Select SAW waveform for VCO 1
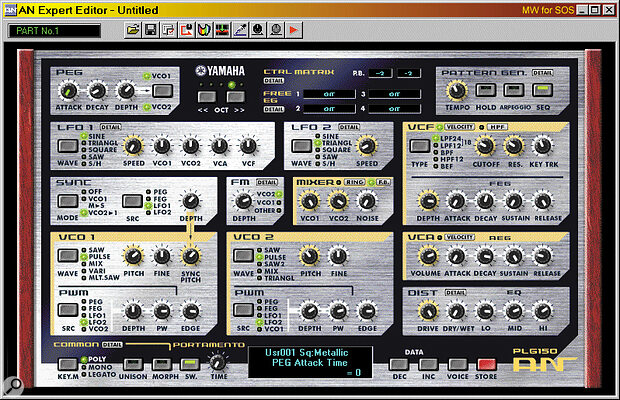620x400 pixels. click(93, 250)
